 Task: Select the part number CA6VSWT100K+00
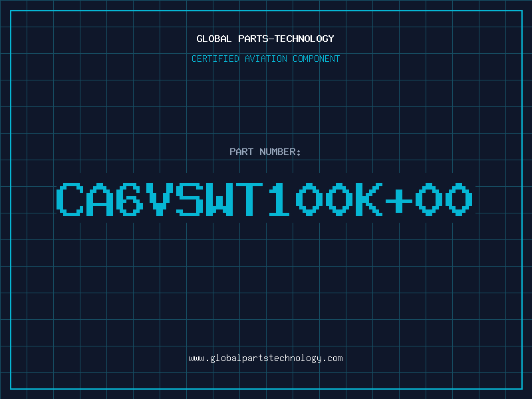coord(264,199)
